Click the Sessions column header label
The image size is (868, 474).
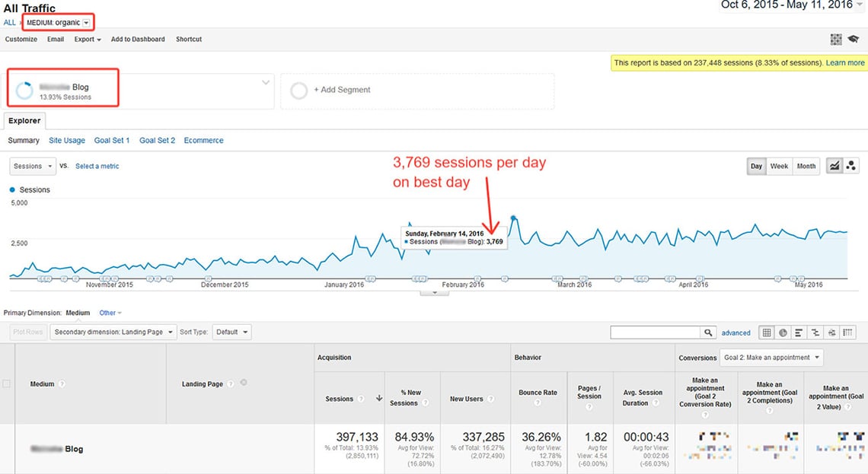tap(339, 399)
